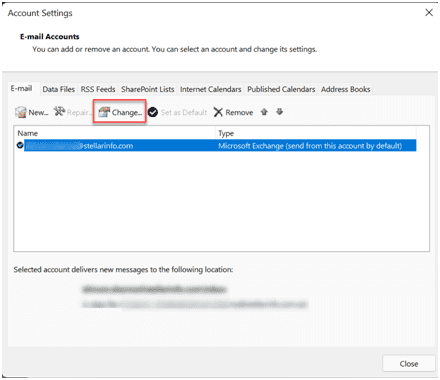Remove the selected email account
440x380 pixels.
(x=233, y=112)
